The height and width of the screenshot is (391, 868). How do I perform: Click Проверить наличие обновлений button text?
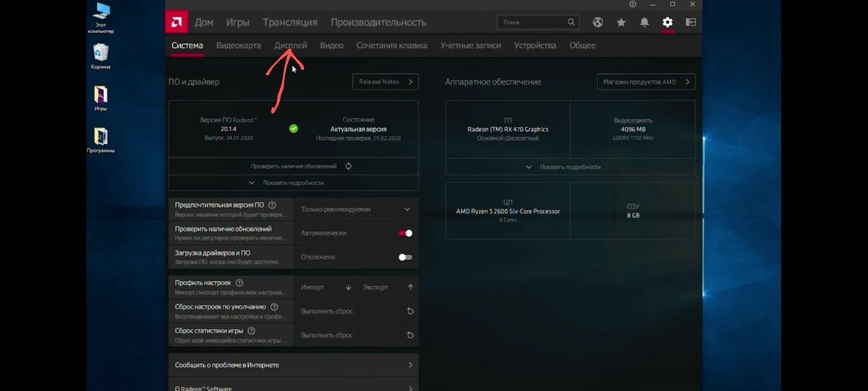tap(294, 166)
